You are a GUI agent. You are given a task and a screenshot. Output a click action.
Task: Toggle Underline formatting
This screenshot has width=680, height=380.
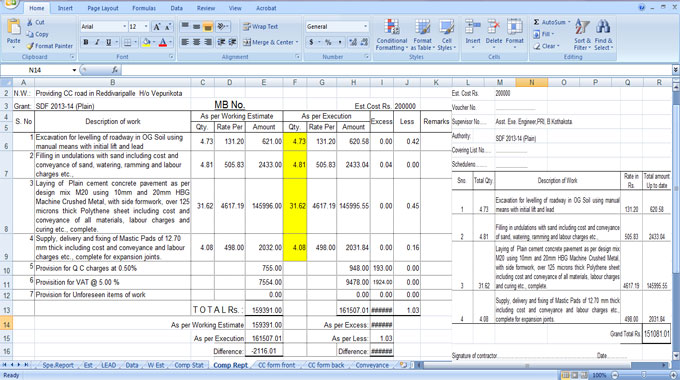(x=108, y=42)
